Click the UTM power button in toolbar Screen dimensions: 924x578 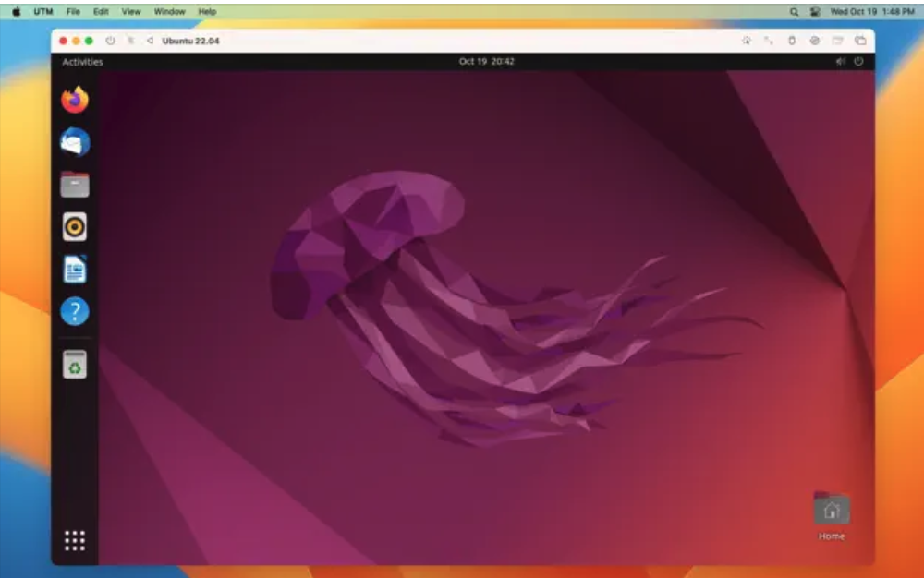pos(111,41)
